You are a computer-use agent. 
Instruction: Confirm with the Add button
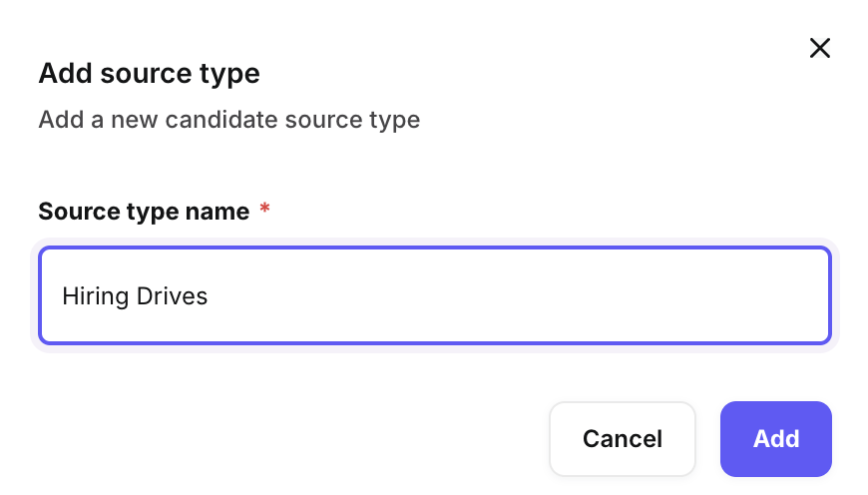click(x=775, y=439)
